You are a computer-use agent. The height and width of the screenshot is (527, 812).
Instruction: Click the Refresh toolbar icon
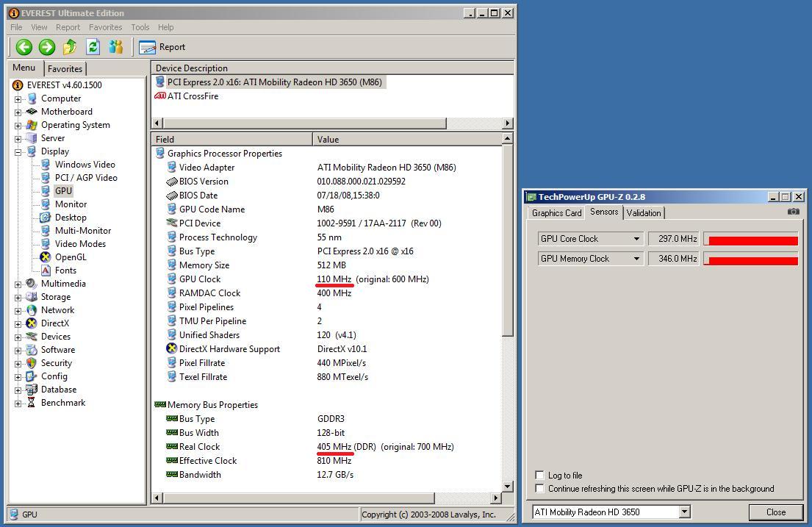click(x=93, y=47)
